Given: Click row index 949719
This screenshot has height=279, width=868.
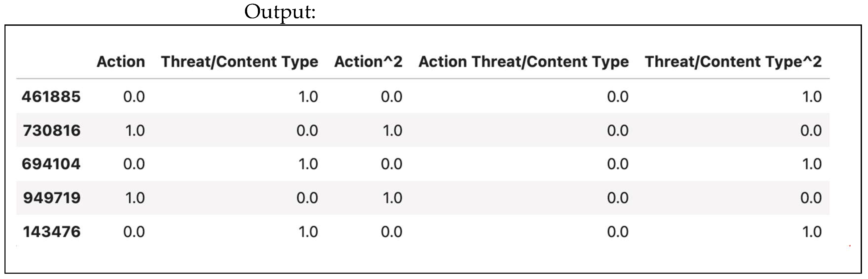Looking at the screenshot, I should 52,198.
